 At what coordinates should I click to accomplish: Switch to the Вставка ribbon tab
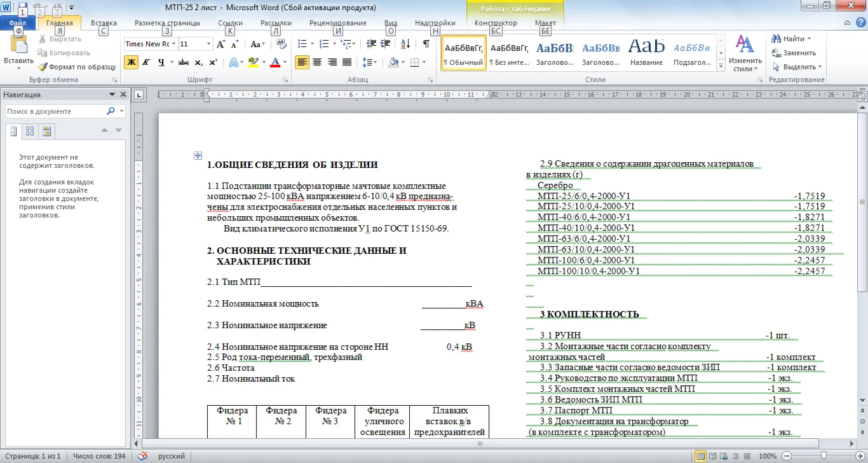[x=104, y=23]
